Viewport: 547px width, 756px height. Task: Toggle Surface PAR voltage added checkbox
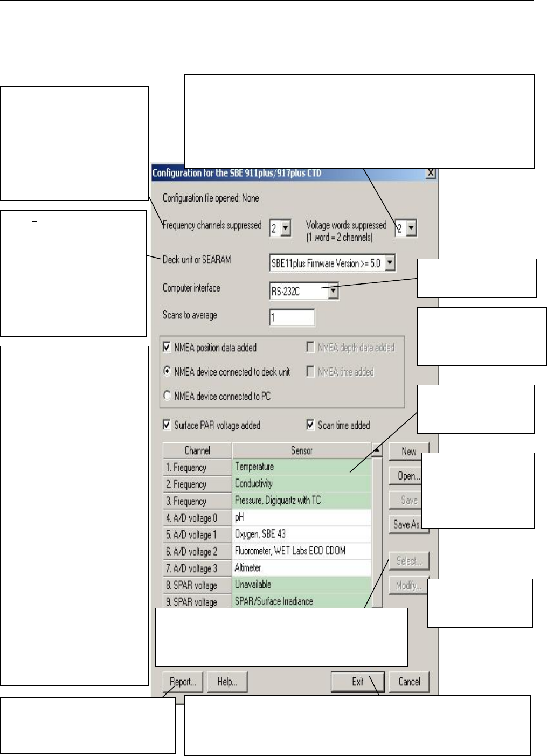click(x=167, y=425)
